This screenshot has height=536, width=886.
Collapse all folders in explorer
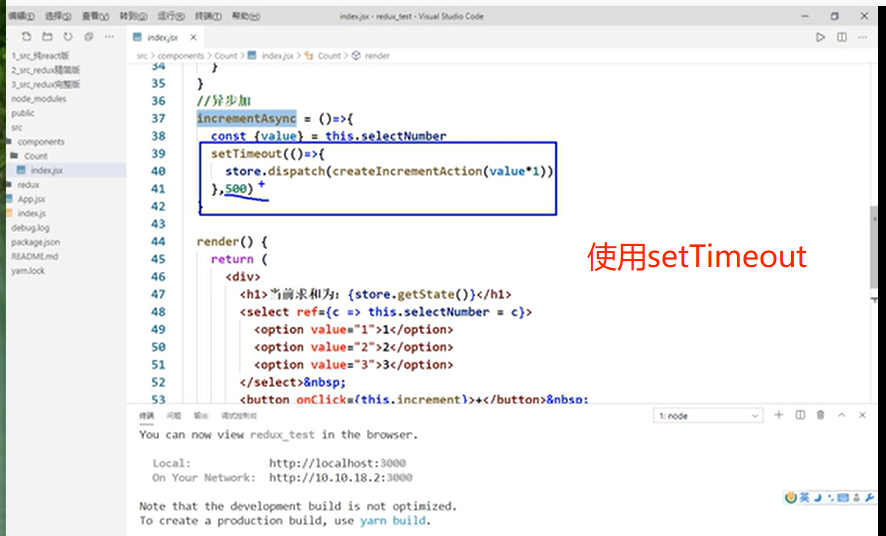pyautogui.click(x=89, y=37)
